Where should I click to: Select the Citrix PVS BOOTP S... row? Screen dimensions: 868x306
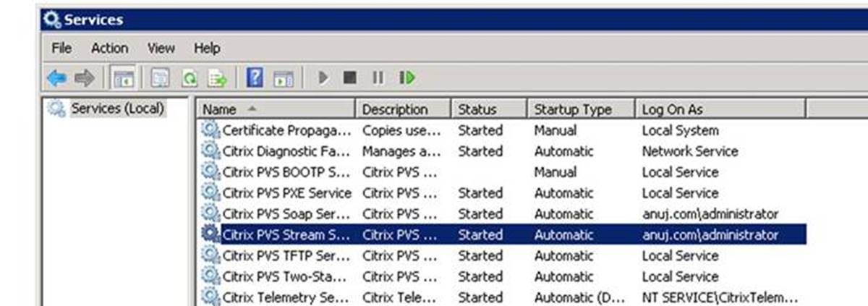502,172
